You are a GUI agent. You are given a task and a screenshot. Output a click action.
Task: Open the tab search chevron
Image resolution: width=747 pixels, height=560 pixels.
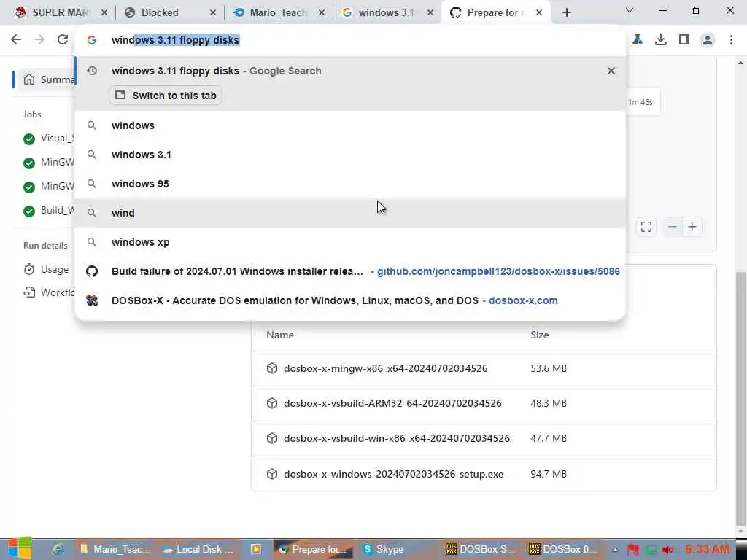point(630,10)
